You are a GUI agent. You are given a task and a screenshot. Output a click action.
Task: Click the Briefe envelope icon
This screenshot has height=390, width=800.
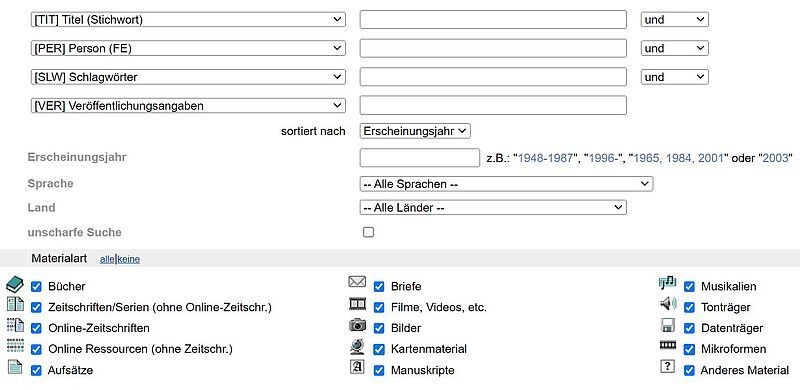click(357, 282)
